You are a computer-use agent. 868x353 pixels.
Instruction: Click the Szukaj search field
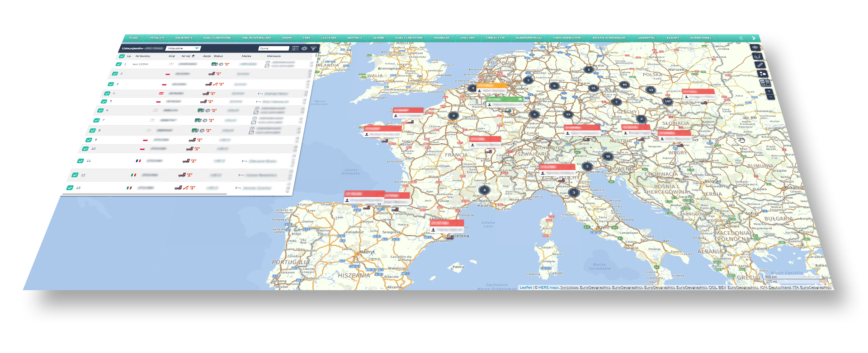click(x=274, y=48)
